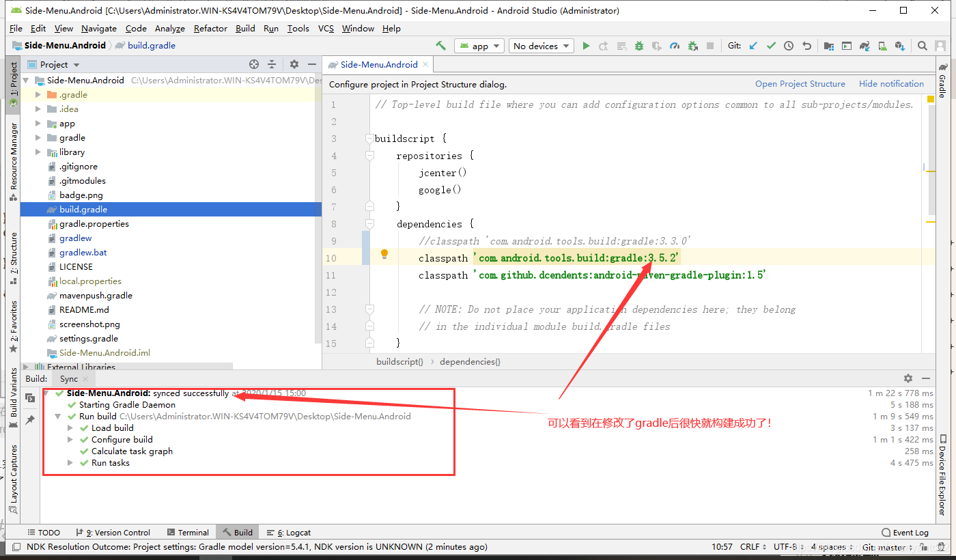Click the Run Anything terminal-window icon
Viewport: 956px width, 560px height.
coord(846,46)
